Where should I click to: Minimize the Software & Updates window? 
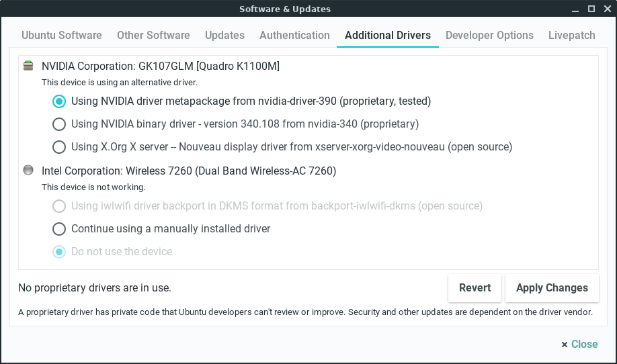575,9
